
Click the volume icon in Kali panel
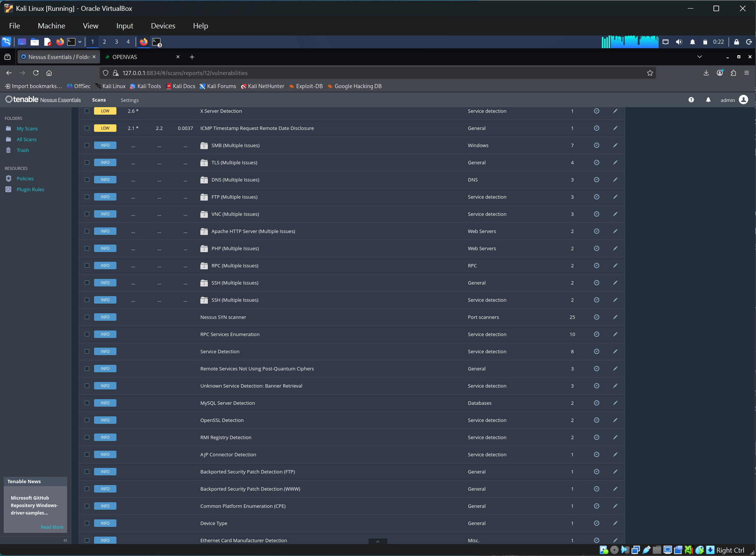coord(679,42)
